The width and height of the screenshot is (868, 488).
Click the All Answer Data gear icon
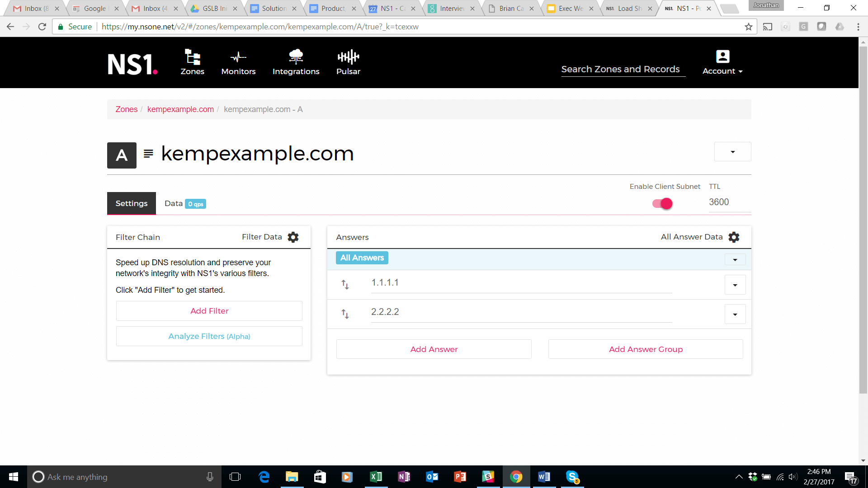coord(734,237)
